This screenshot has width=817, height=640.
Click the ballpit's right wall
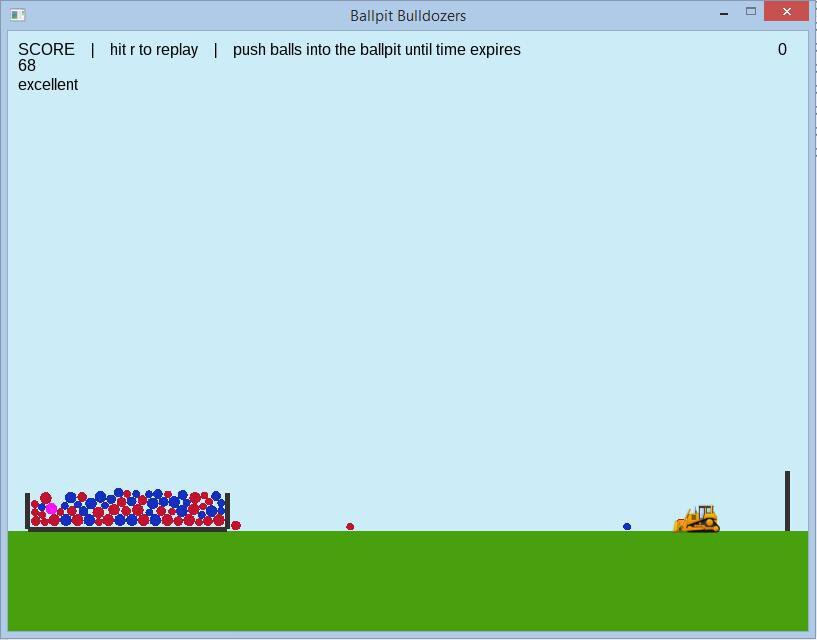click(x=227, y=511)
